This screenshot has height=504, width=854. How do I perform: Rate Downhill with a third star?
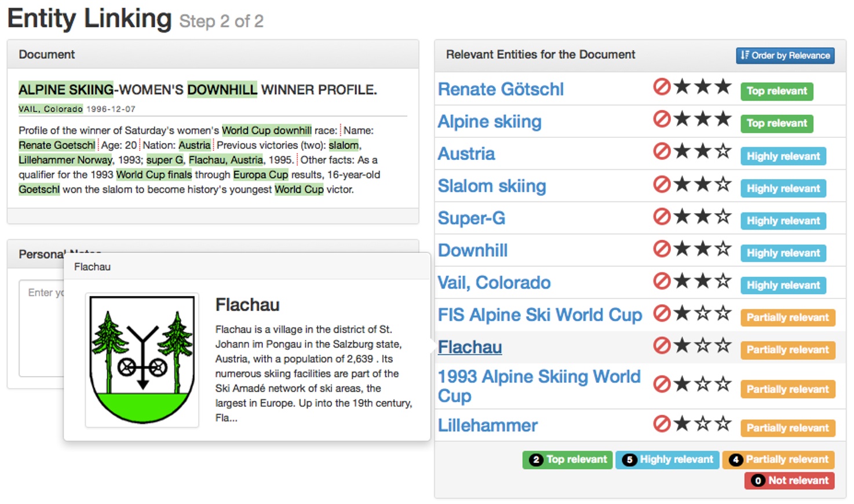pos(723,248)
